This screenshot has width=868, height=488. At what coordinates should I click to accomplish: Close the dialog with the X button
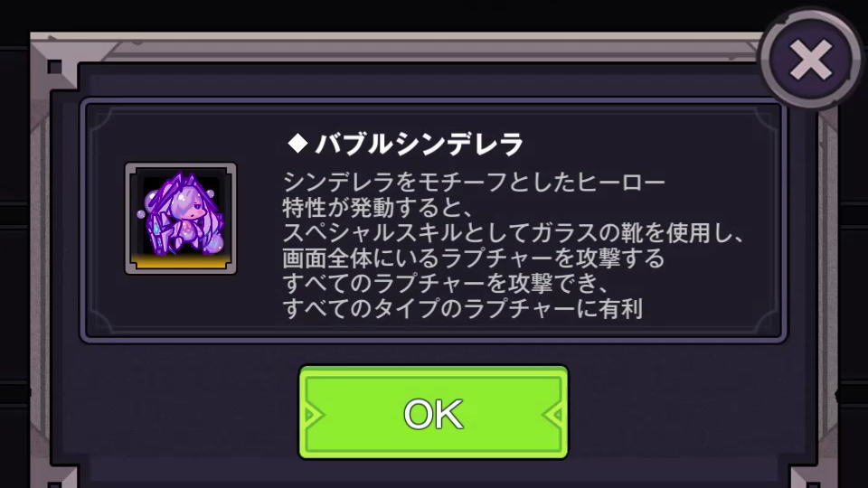point(810,59)
